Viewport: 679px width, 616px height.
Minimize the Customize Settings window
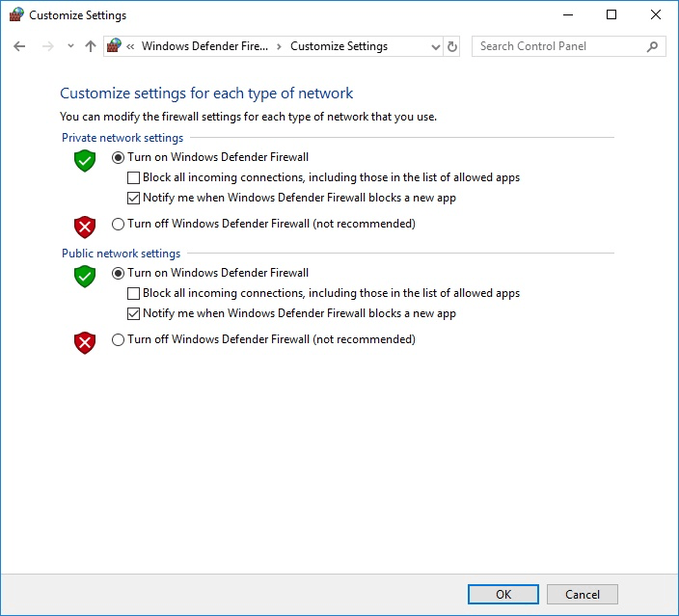pyautogui.click(x=568, y=15)
